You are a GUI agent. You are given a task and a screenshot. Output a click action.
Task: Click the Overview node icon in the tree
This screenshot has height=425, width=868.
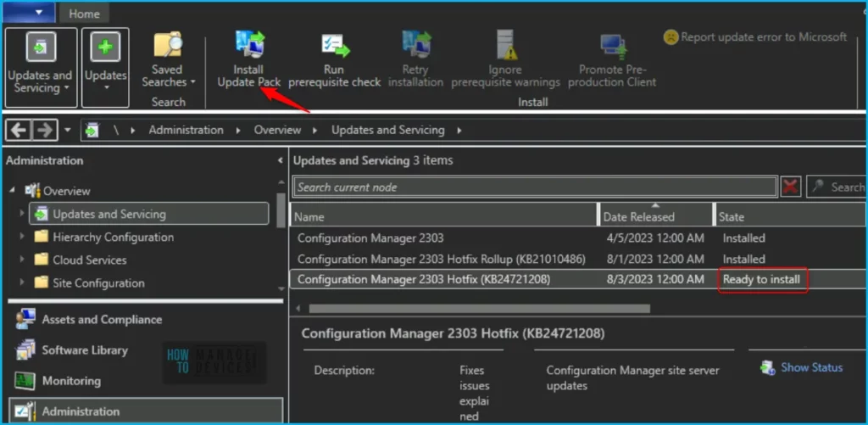click(32, 191)
